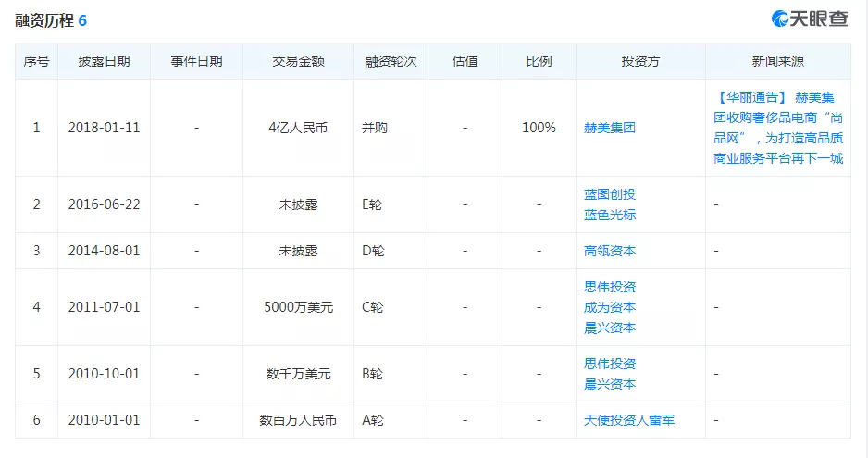Open 思伟投资 in the C轮 row
The height and width of the screenshot is (458, 868).
coord(610,287)
